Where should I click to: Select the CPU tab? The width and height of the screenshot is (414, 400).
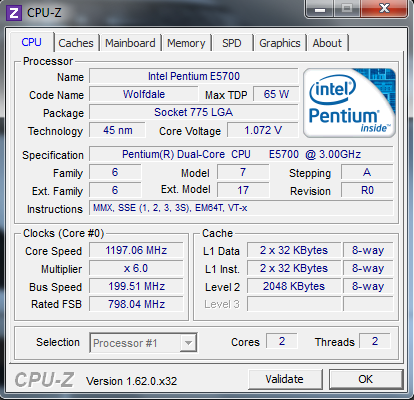32,42
